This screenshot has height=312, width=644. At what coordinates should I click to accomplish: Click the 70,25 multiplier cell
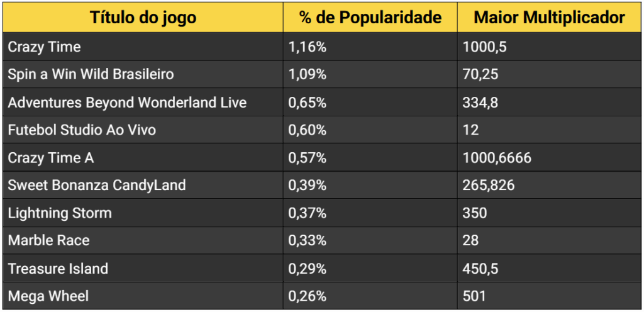pos(480,74)
